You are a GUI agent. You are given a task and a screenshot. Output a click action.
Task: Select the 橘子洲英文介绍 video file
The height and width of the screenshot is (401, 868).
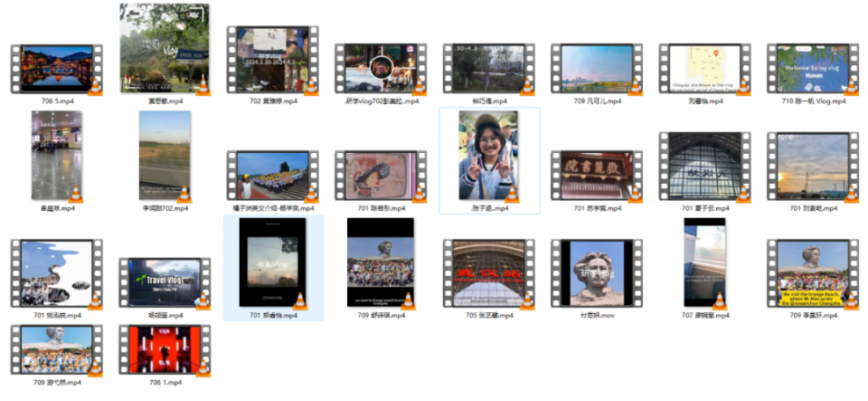(272, 176)
